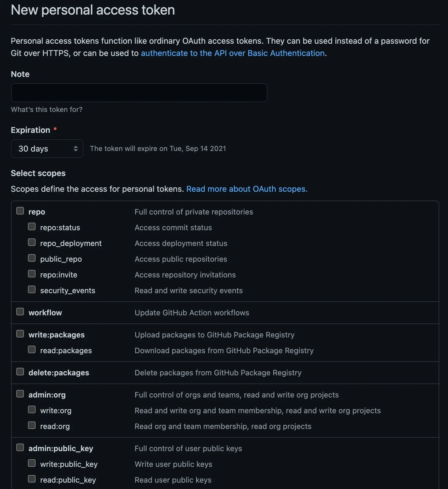Tick the repo:invite checkbox
This screenshot has width=448, height=489.
point(32,274)
